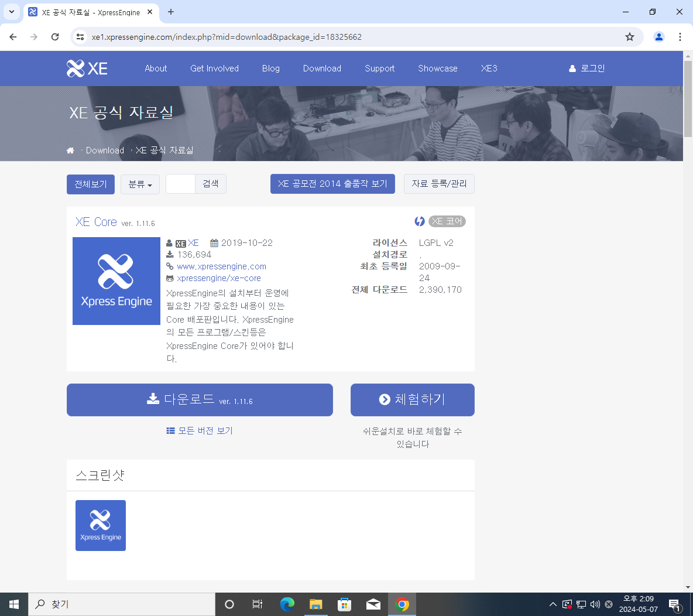Image resolution: width=693 pixels, height=616 pixels.
Task: Go to the XE3 menu item
Action: pos(489,69)
